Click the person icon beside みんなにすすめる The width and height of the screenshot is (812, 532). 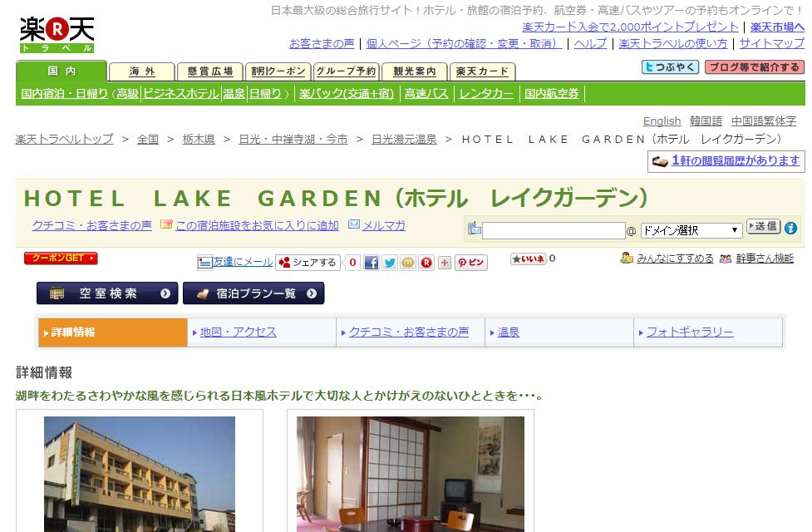(x=626, y=258)
